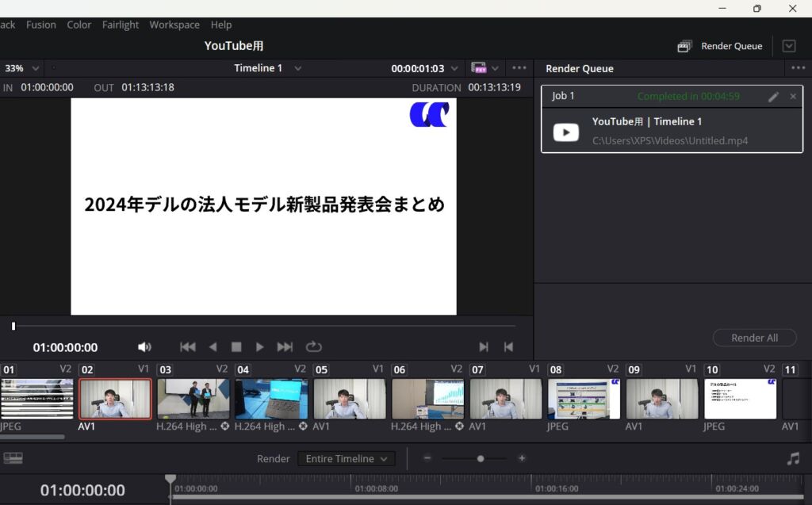Image resolution: width=812 pixels, height=505 pixels.
Task: Go to the first frame
Action: pos(187,347)
